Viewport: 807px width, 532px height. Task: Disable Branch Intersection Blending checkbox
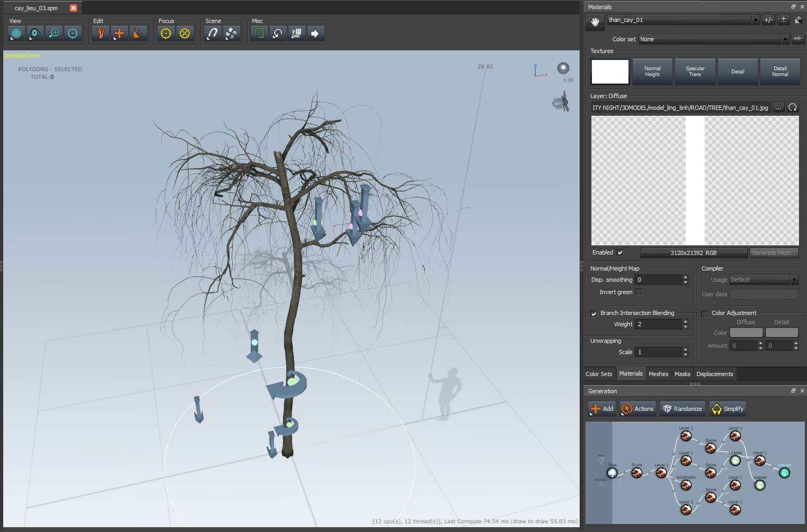pos(594,313)
